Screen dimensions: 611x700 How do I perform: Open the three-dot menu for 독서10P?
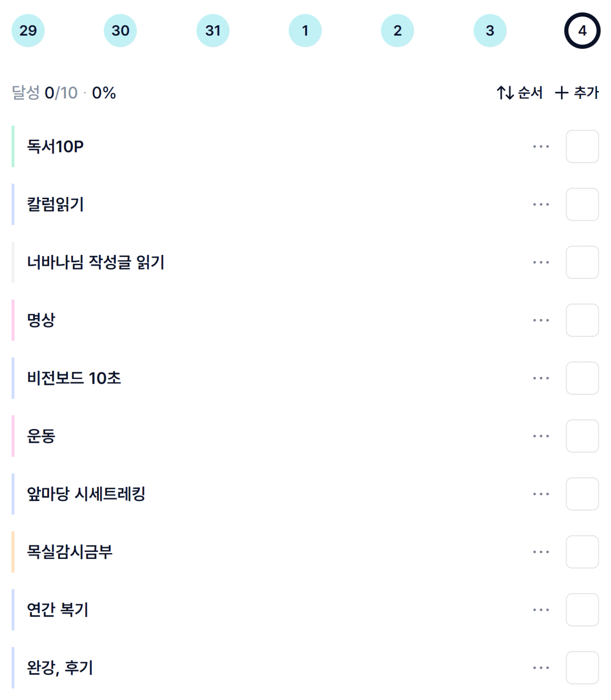pyautogui.click(x=541, y=146)
